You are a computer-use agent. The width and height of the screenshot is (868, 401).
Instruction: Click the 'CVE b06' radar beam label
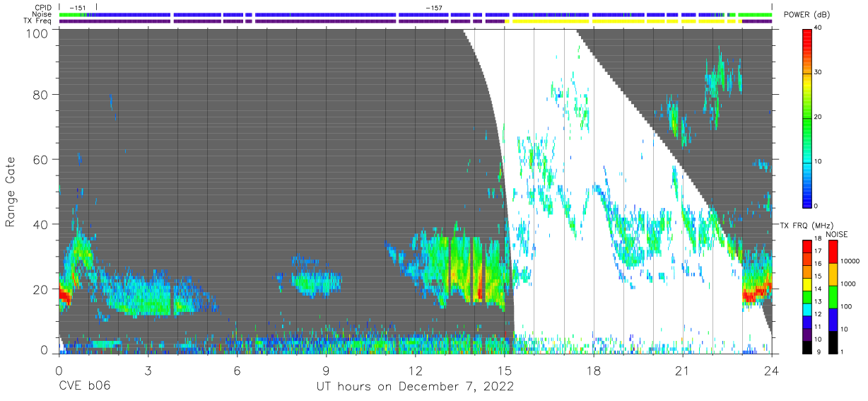pos(84,386)
